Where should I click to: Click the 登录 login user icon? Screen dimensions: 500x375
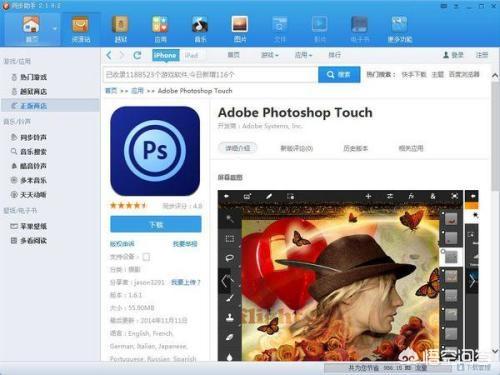click(446, 55)
